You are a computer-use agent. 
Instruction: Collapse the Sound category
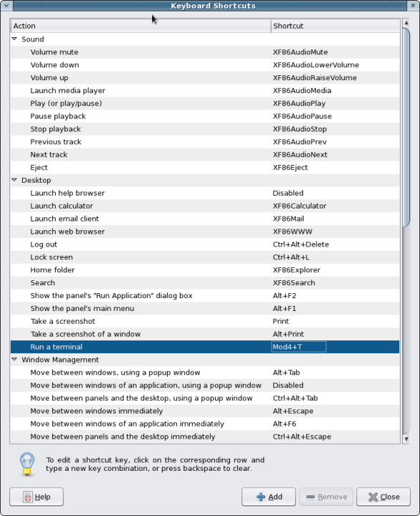click(14, 39)
